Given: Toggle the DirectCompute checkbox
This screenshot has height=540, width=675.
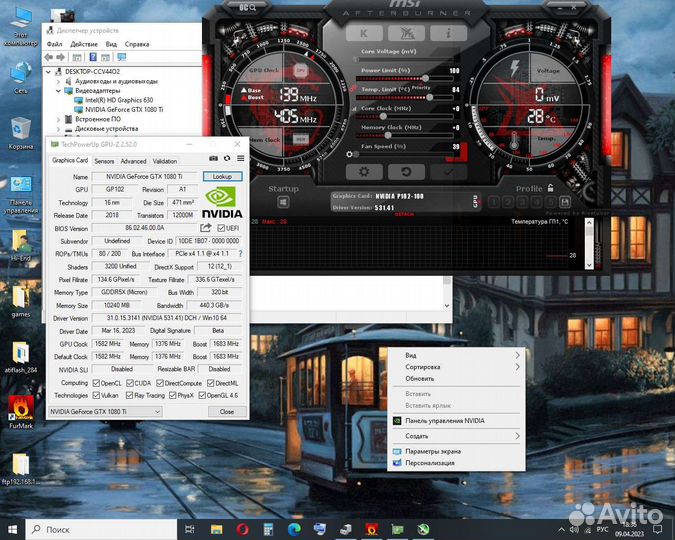Looking at the screenshot, I should click(x=160, y=383).
